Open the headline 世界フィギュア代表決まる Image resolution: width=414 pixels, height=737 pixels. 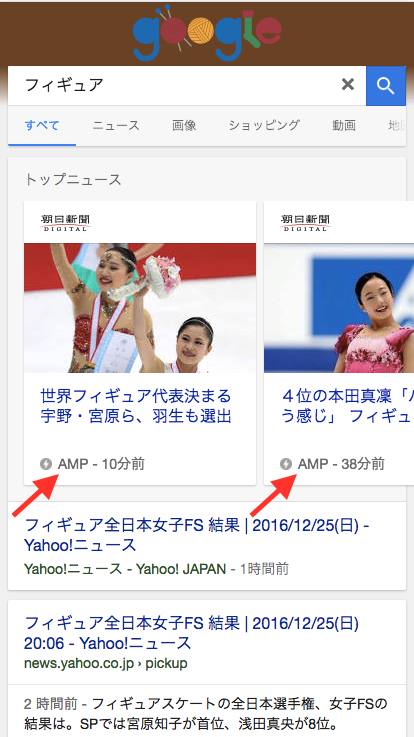pyautogui.click(x=136, y=406)
